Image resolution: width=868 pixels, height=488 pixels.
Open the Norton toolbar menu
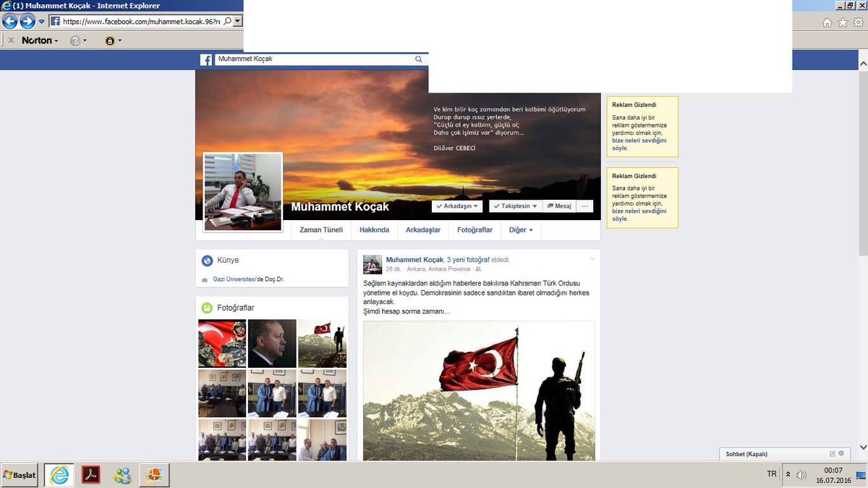point(40,41)
